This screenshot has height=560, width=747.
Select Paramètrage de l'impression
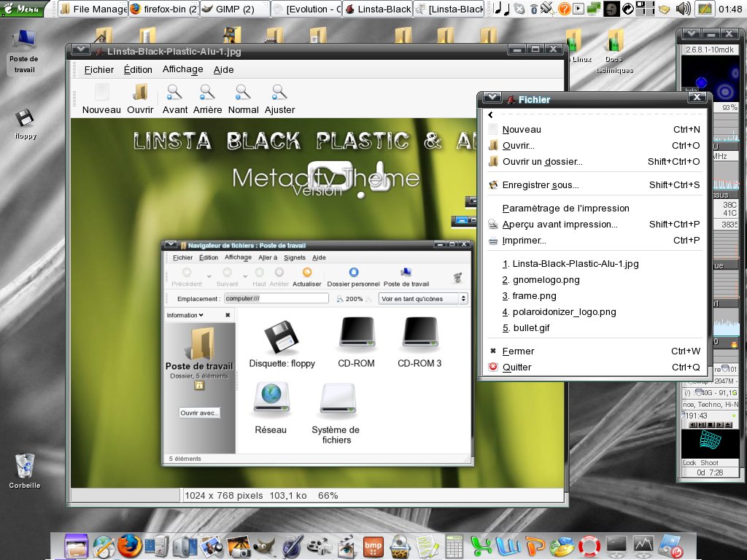(594, 208)
